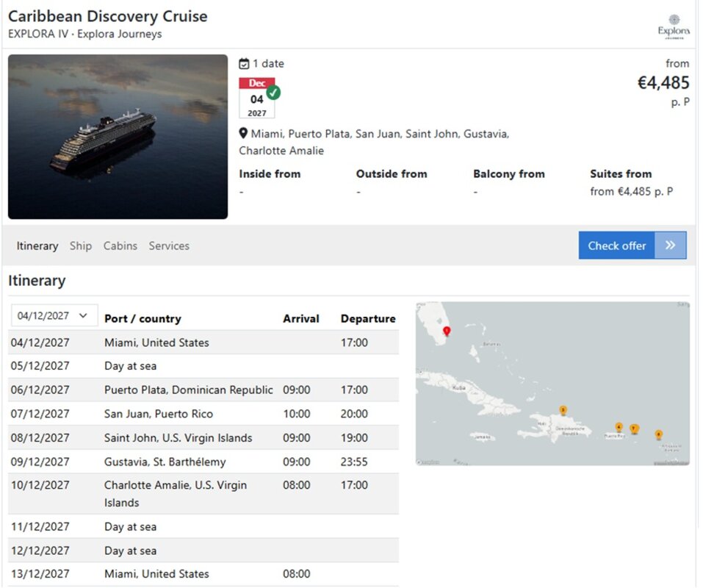Click Saint John, U.S. Virgin Islands port

tap(178, 438)
